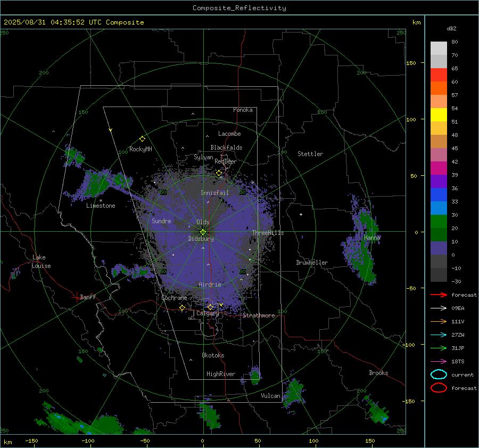Pick the purple dBZ legend swatch above 36
479x448 pixels.
[x=439, y=181]
